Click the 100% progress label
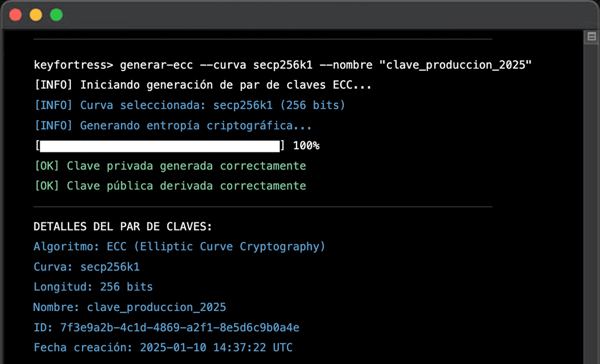The height and width of the screenshot is (364, 600). point(306,146)
